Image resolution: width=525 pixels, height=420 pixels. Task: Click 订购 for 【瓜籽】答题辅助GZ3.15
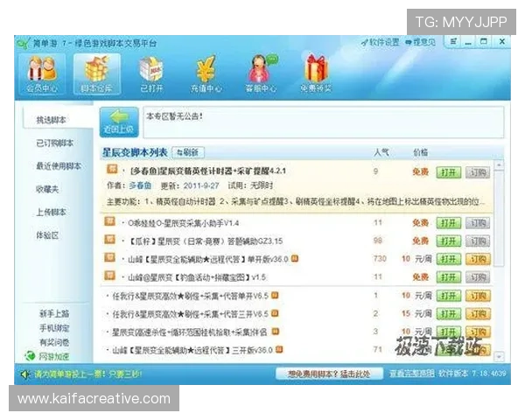(478, 241)
